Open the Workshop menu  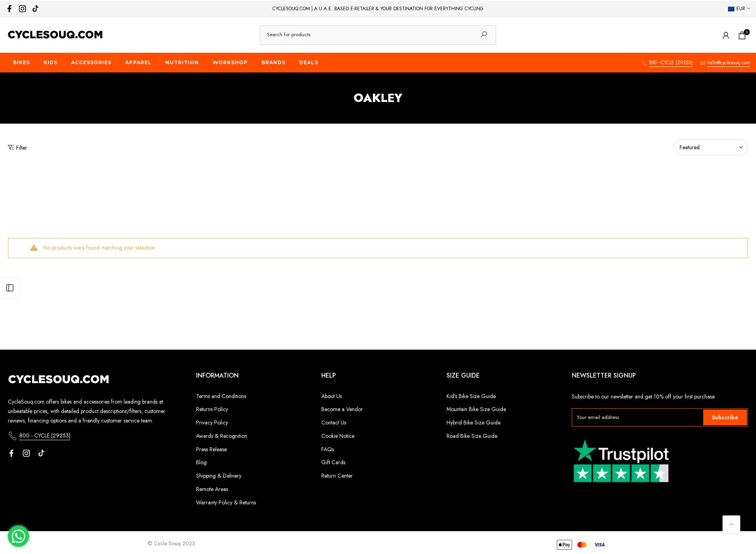tap(230, 63)
